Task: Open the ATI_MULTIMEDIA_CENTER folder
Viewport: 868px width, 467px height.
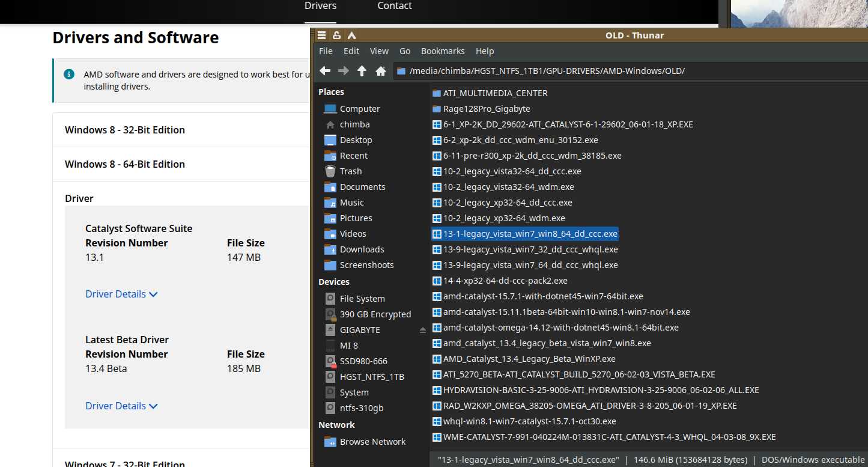Action: (494, 93)
